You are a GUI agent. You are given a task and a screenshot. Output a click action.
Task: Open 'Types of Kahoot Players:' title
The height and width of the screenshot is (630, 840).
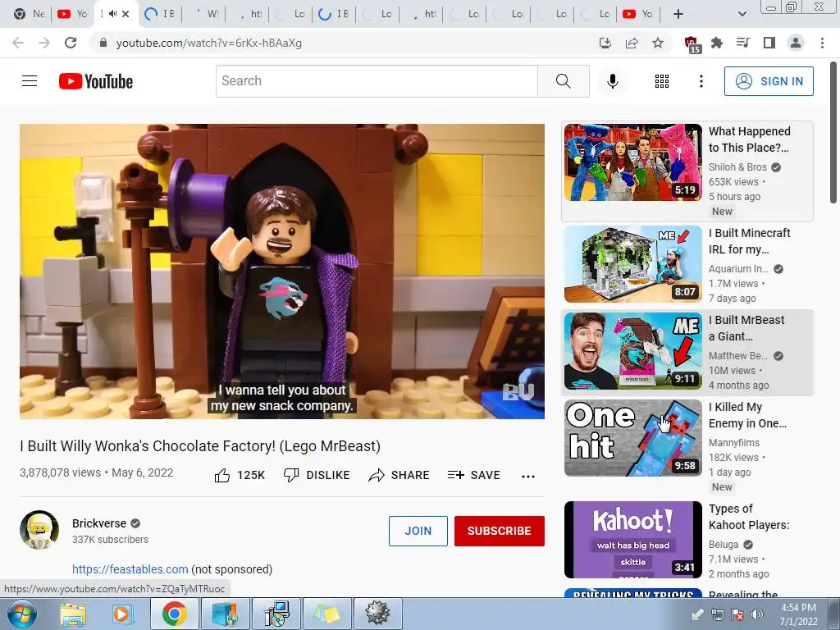(749, 517)
